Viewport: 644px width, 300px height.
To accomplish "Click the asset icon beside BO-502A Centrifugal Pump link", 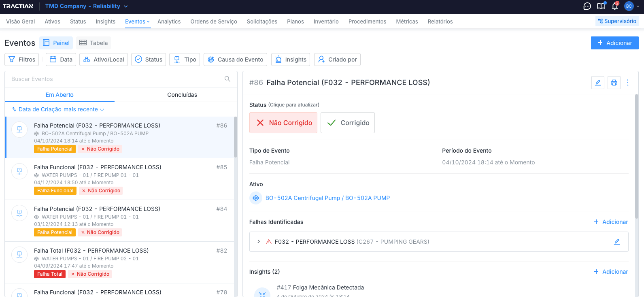I will point(256,198).
